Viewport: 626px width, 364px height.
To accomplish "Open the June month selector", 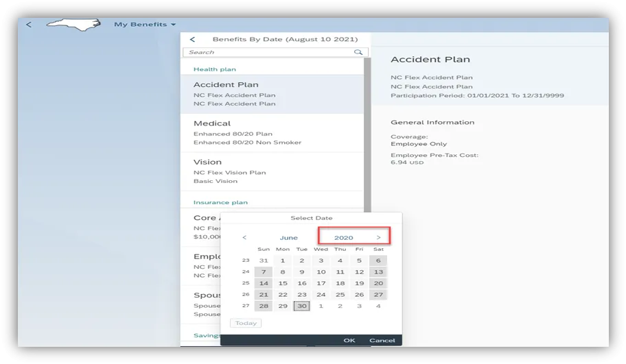I will [289, 238].
